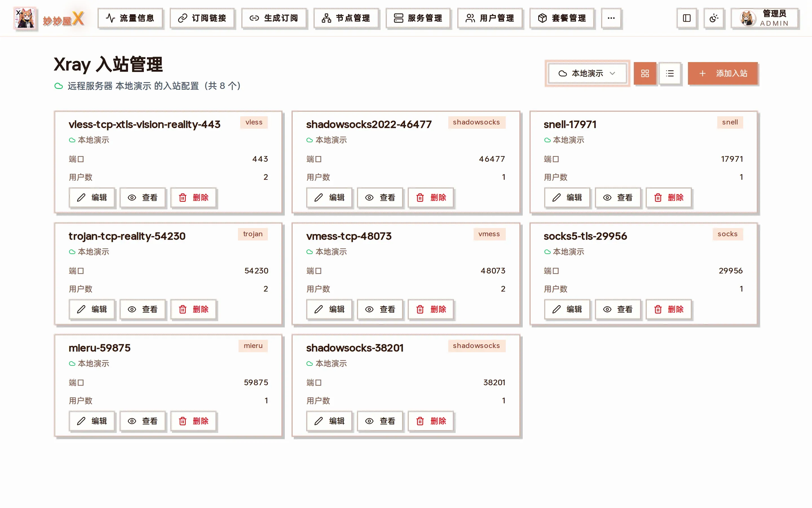The width and height of the screenshot is (812, 508).
Task: Navigate to 节点管理
Action: [346, 18]
